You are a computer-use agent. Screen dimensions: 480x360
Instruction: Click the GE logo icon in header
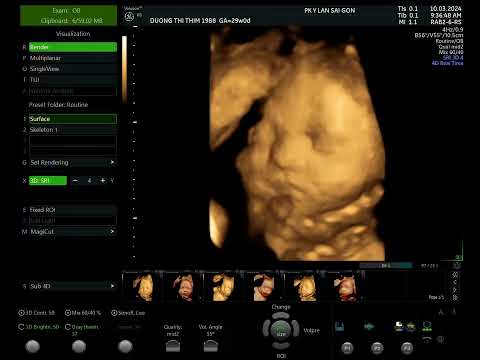click(x=129, y=16)
